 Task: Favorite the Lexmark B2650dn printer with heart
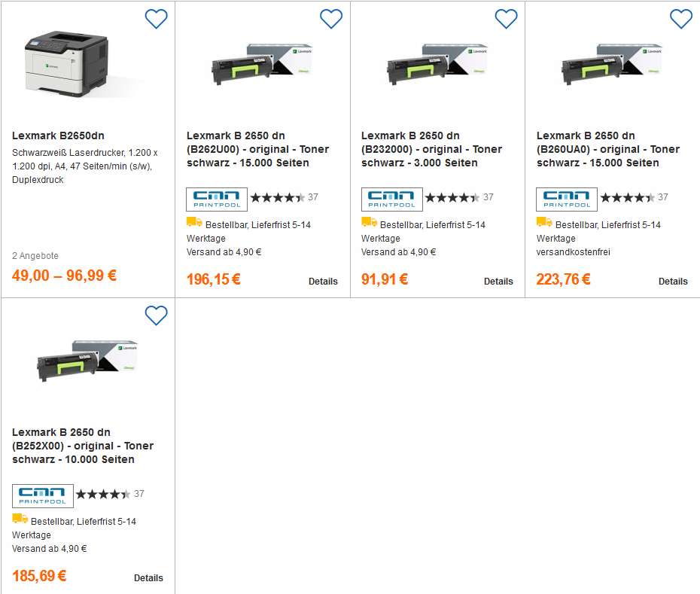coord(156,19)
